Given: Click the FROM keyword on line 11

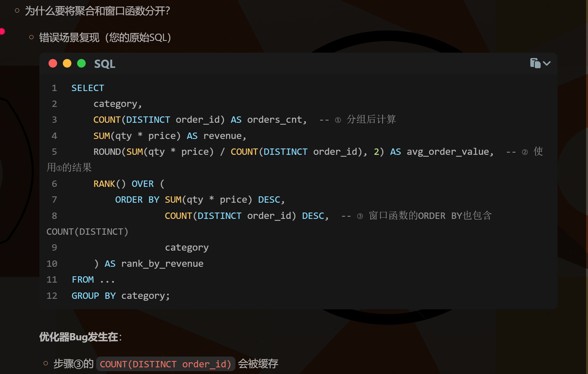Looking at the screenshot, I should [x=83, y=279].
